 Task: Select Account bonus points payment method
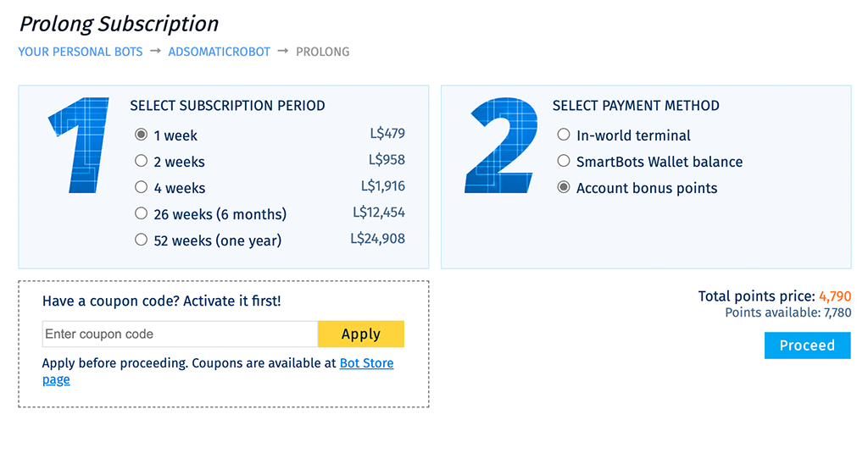point(564,187)
